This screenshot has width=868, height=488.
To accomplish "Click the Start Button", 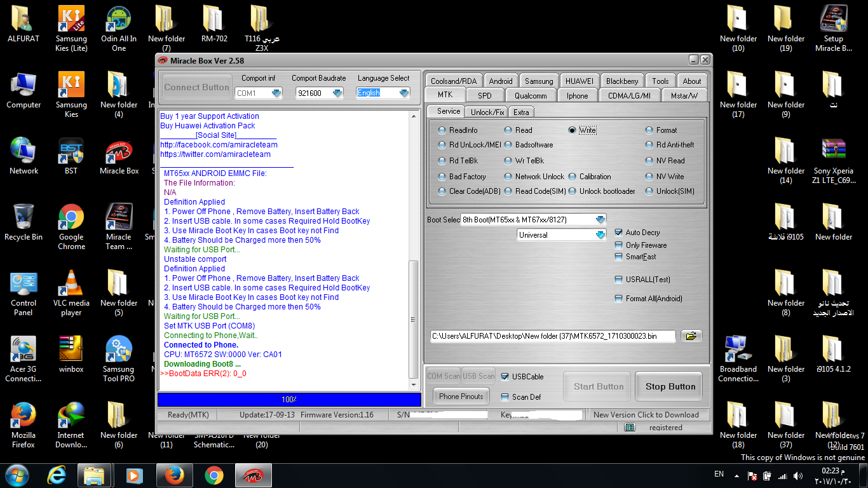I will [x=599, y=386].
